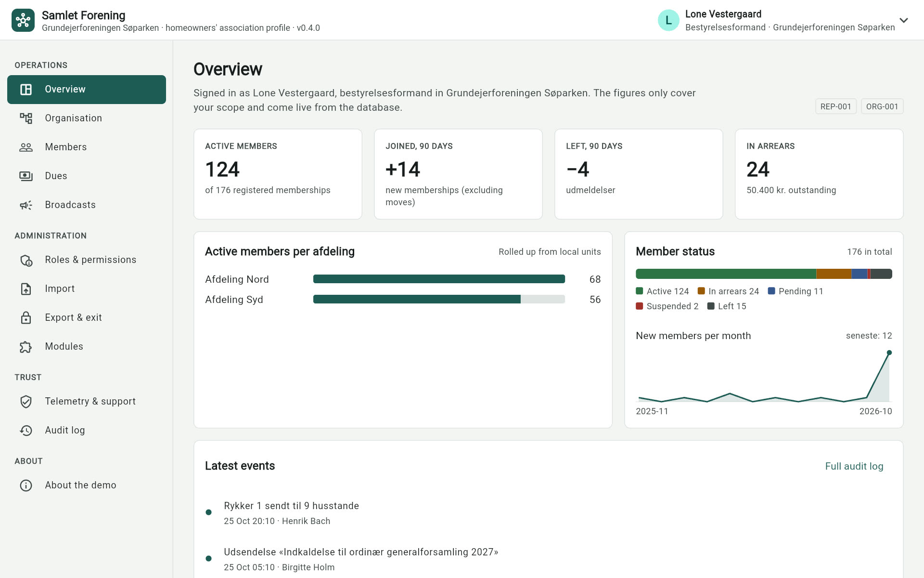Click the In Arrears 24 card

click(x=819, y=174)
